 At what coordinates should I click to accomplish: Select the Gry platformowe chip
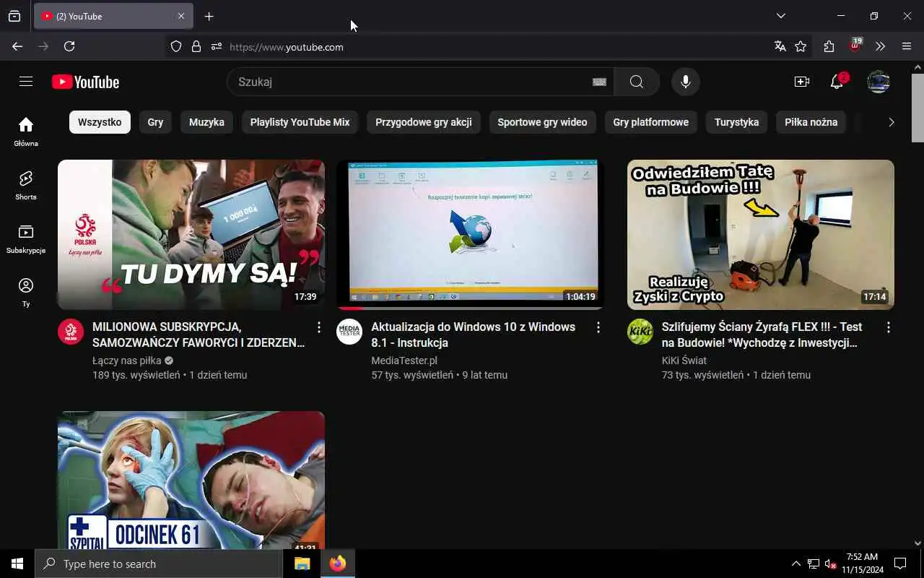(x=650, y=122)
